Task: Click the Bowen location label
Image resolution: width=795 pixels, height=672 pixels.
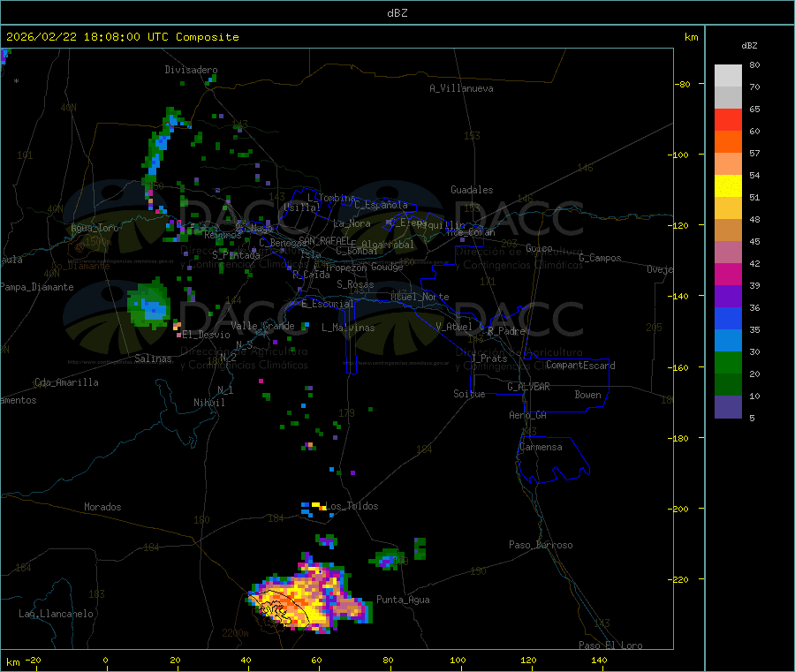Action: pos(587,395)
